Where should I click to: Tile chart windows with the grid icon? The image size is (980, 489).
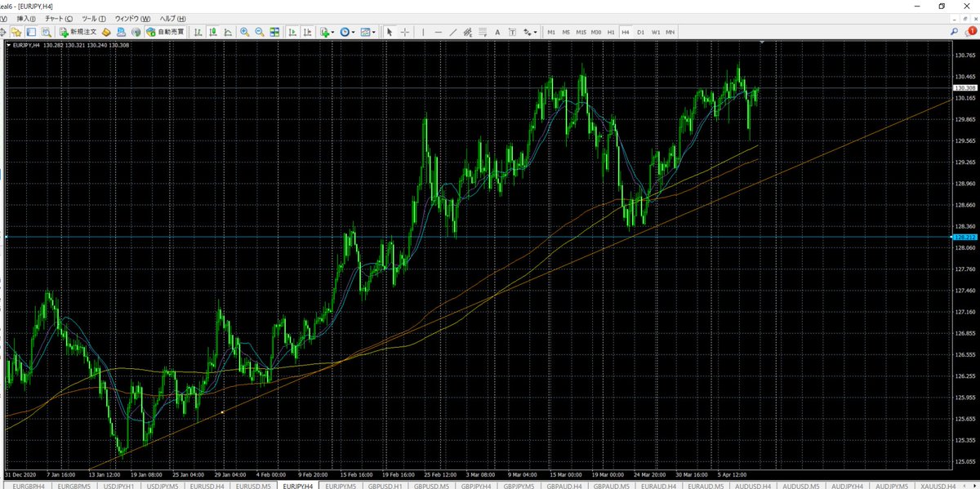point(274,32)
